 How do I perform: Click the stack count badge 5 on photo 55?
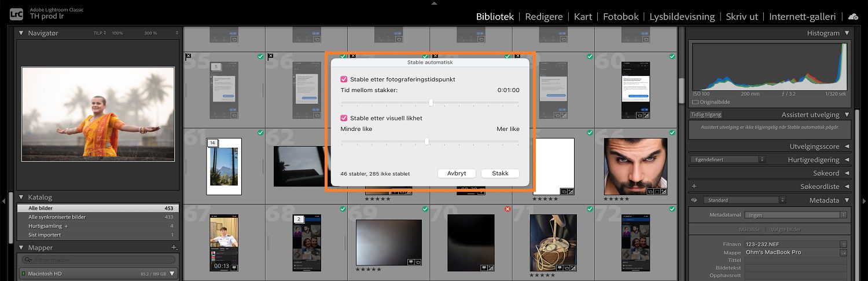pos(216,67)
